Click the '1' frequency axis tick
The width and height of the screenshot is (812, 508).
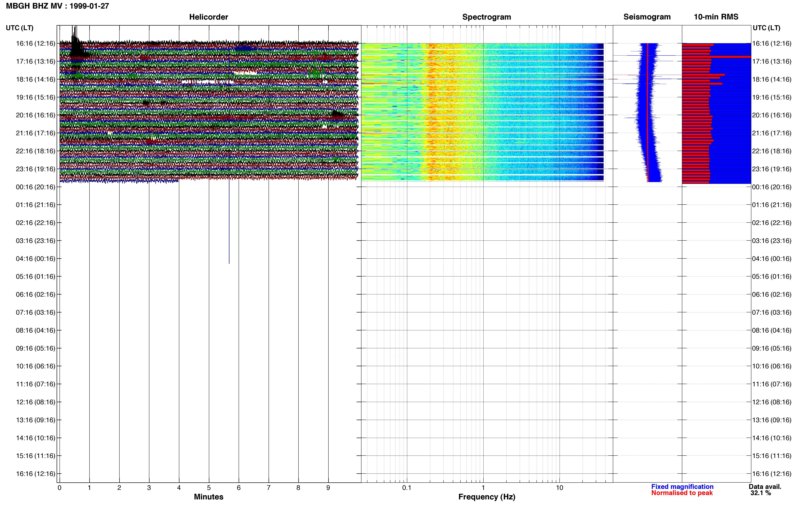click(483, 488)
